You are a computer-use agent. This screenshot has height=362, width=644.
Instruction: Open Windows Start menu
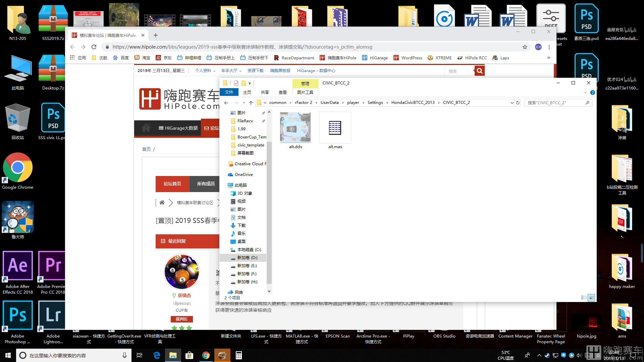click(8, 355)
